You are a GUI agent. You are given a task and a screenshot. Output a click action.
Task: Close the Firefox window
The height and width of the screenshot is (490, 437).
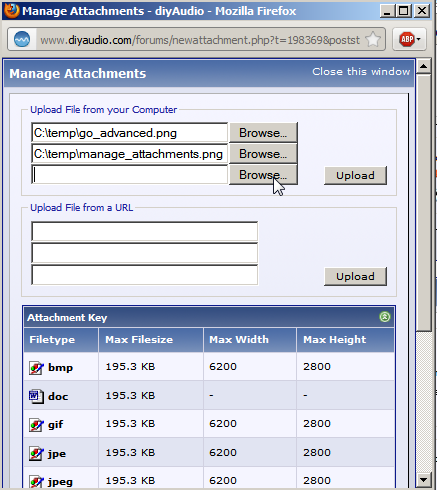(422, 11)
